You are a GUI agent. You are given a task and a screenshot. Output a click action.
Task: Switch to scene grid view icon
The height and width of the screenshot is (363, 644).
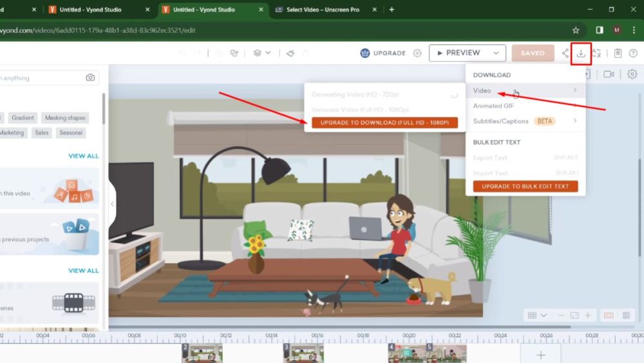point(627,315)
